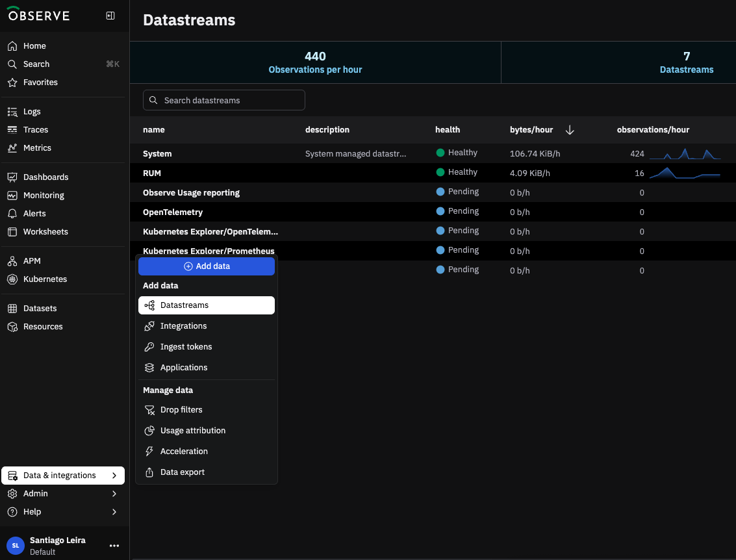Click the Kubernetes helm icon
This screenshot has height=560, width=736.
pos(12,279)
